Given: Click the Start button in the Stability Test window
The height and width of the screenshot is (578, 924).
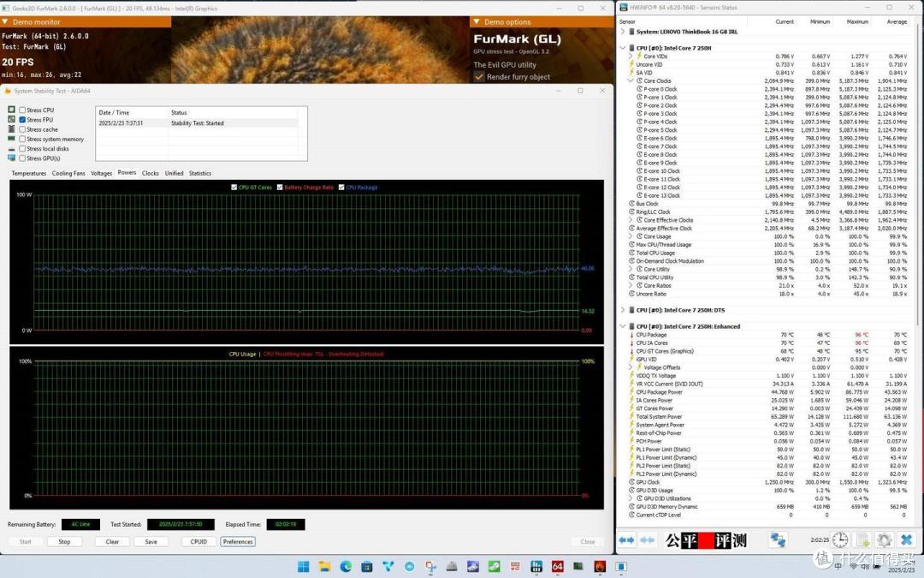Looking at the screenshot, I should [x=26, y=541].
